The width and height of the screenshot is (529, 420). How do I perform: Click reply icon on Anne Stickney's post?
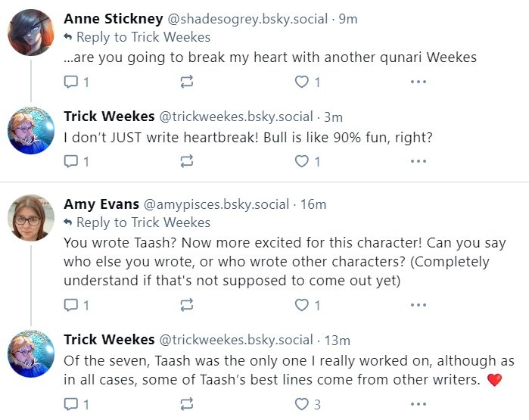coord(71,82)
